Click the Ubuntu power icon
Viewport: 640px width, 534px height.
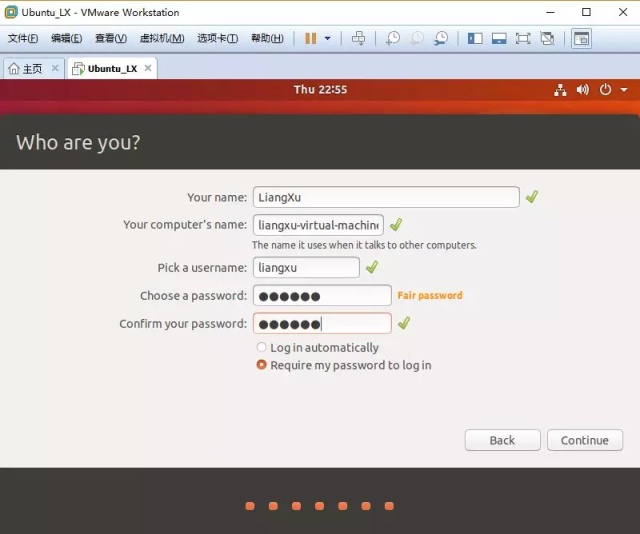[605, 90]
